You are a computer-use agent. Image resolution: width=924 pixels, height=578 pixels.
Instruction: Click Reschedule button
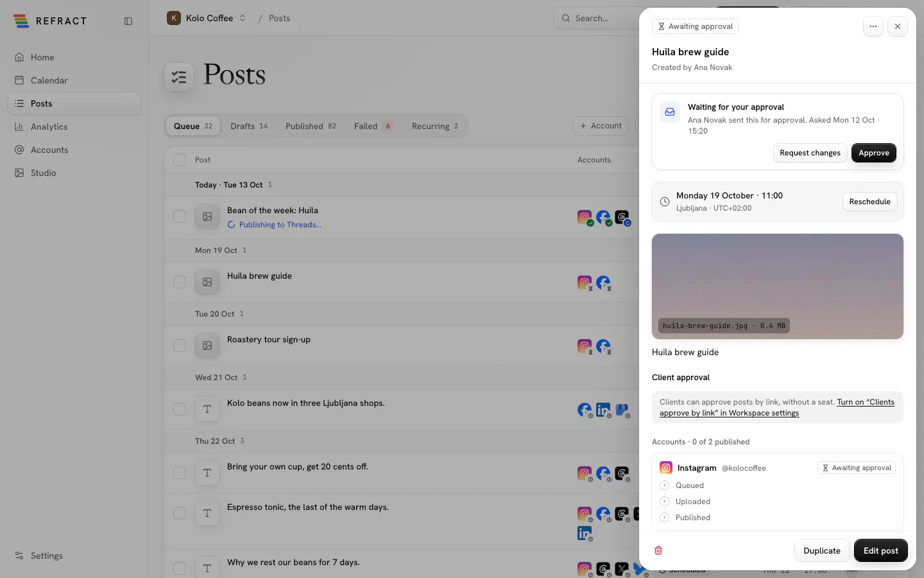tap(869, 202)
